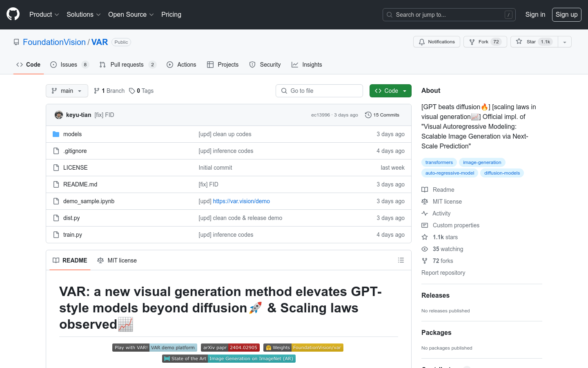The height and width of the screenshot is (368, 588).
Task: Open the star lists dropdown arrow
Action: [565, 42]
